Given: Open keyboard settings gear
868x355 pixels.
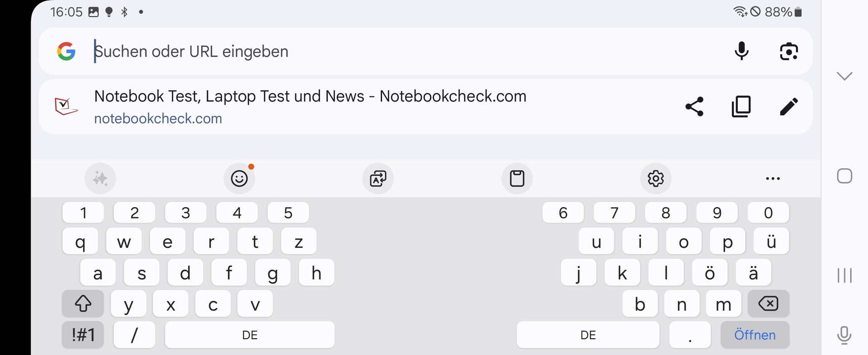Looking at the screenshot, I should pyautogui.click(x=656, y=179).
